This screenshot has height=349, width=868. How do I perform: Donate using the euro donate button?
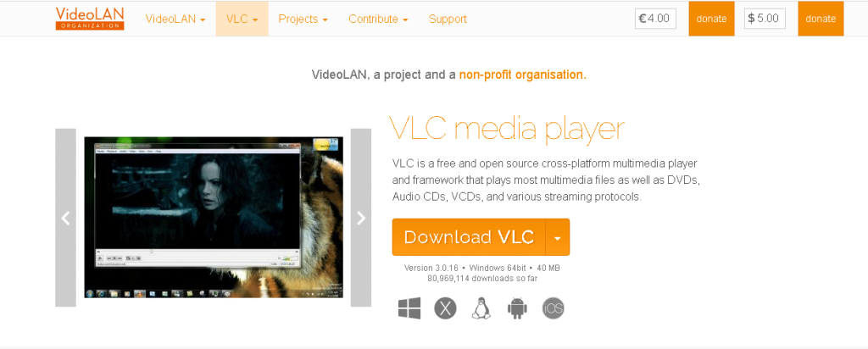pos(711,19)
